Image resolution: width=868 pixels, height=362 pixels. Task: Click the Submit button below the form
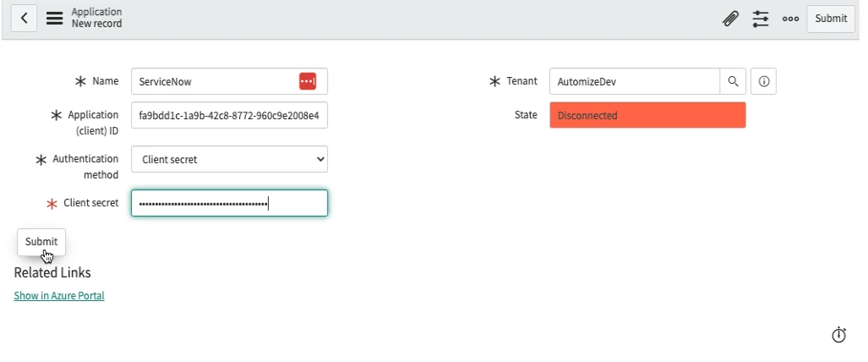(x=41, y=242)
